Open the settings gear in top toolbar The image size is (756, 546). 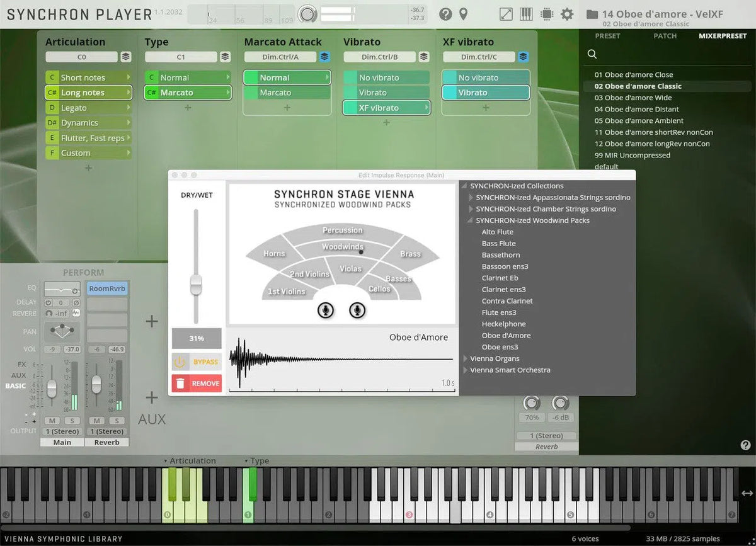point(567,14)
